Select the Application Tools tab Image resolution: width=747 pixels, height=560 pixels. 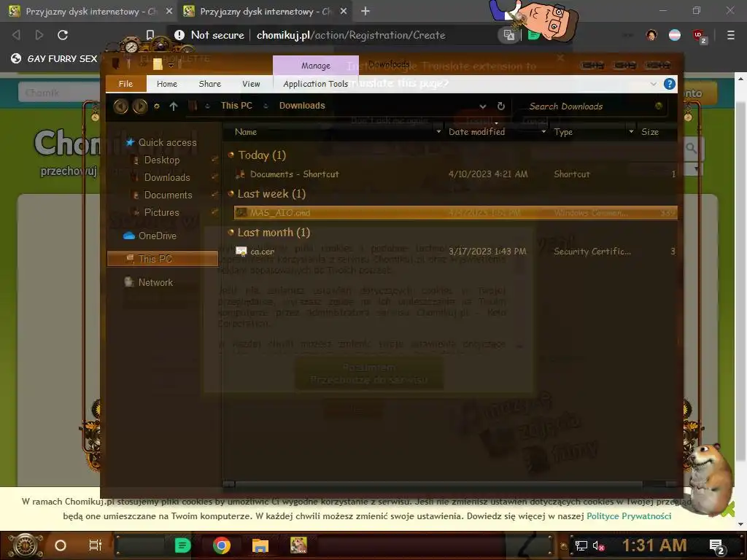[315, 84]
